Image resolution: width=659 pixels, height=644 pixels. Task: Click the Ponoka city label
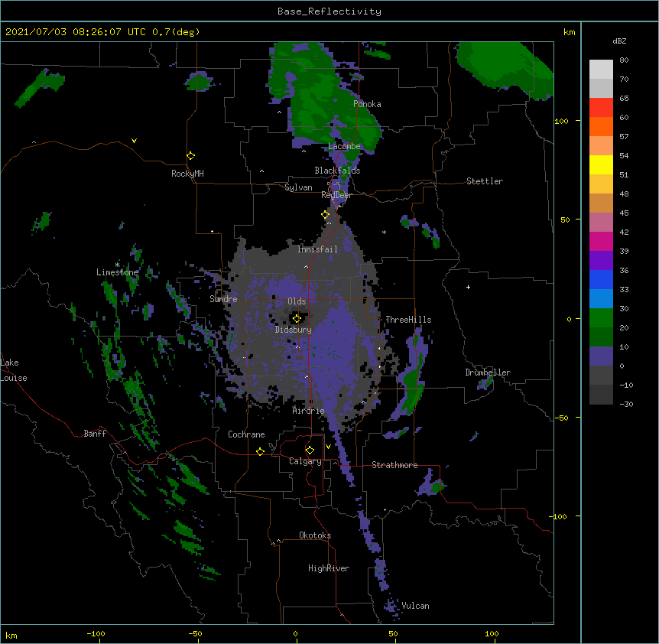click(367, 104)
